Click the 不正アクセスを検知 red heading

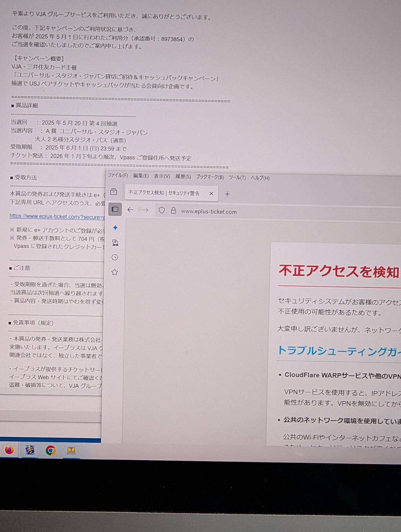pos(339,271)
